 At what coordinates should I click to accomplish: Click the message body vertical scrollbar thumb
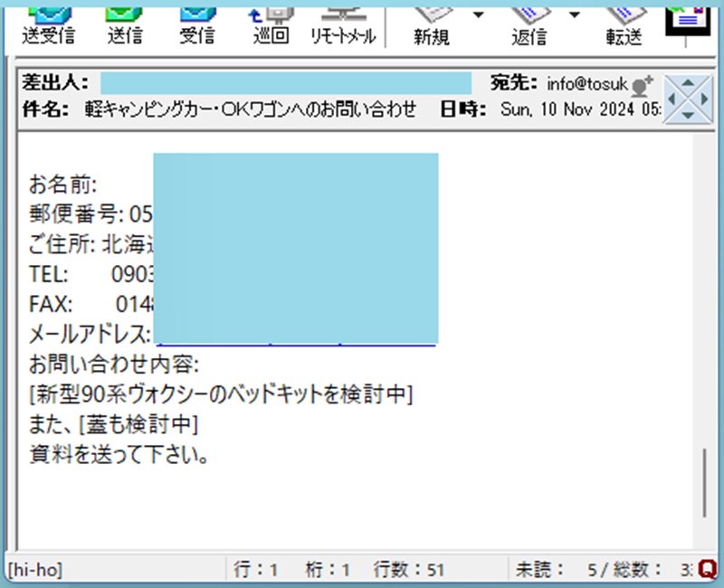pos(706,480)
